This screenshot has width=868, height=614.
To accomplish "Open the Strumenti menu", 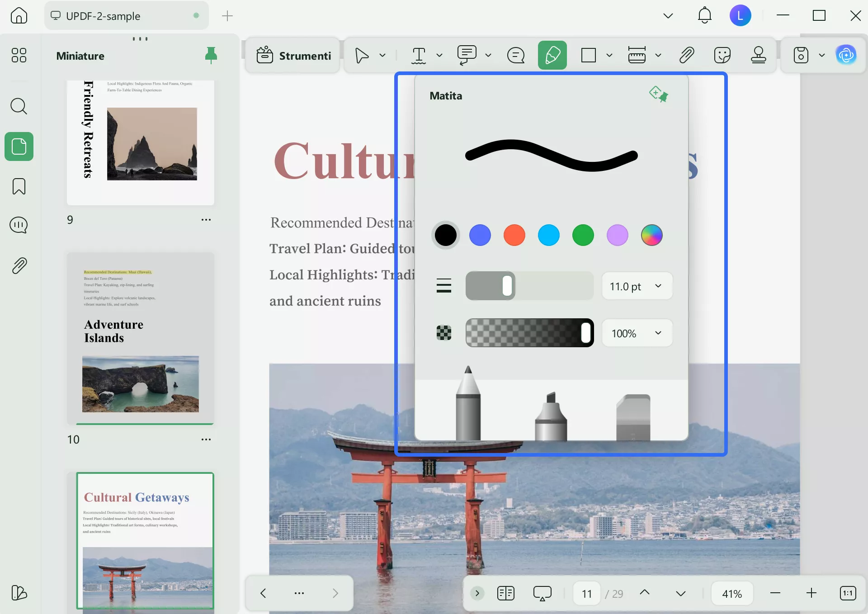I will 294,56.
